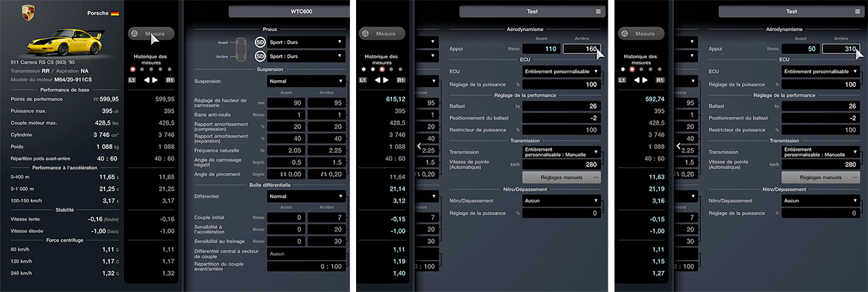The height and width of the screenshot is (292, 868).
Task: Open Transmission dropdown on sheet with Appui 310
Action: pos(820,152)
